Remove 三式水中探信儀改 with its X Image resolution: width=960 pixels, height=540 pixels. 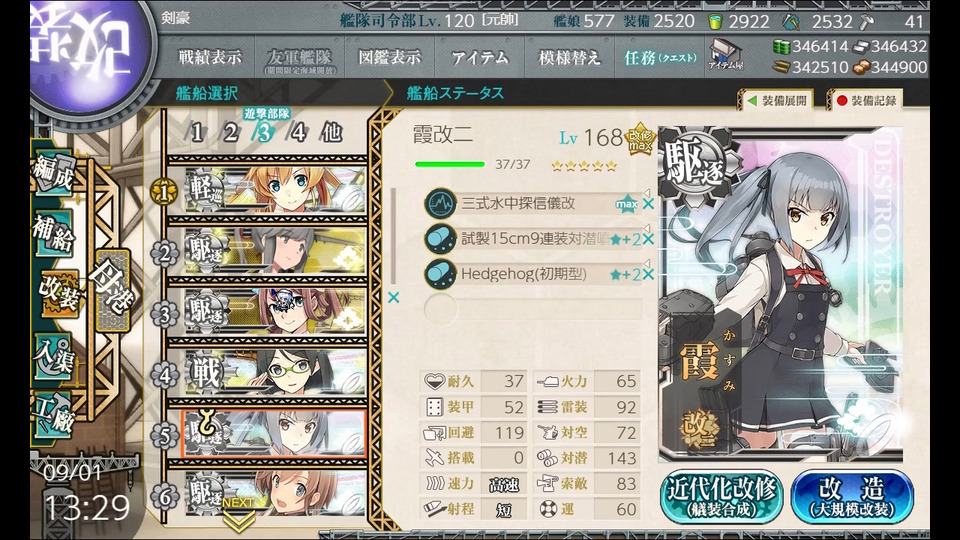[x=648, y=203]
